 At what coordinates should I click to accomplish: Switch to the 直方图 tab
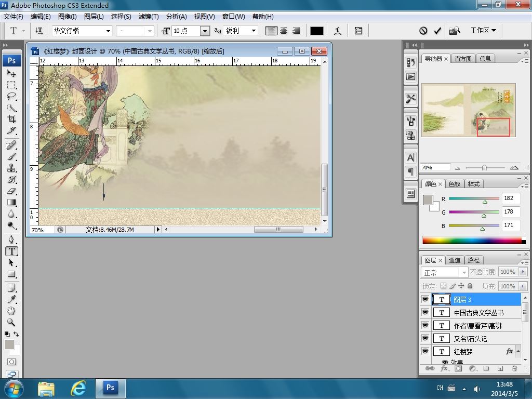[x=463, y=59]
